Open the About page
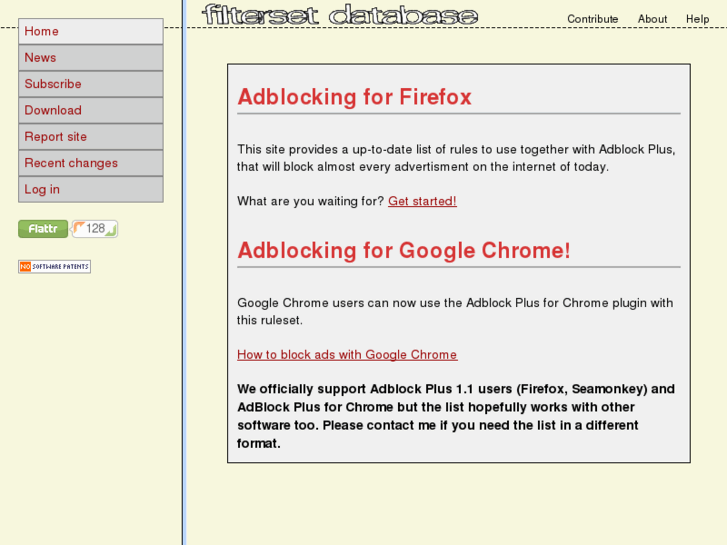The image size is (727, 545). point(652,19)
